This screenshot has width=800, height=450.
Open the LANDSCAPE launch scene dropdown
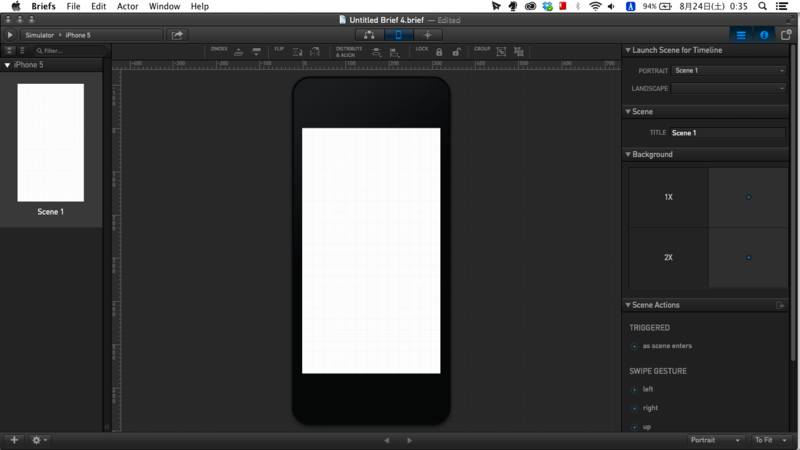[729, 88]
